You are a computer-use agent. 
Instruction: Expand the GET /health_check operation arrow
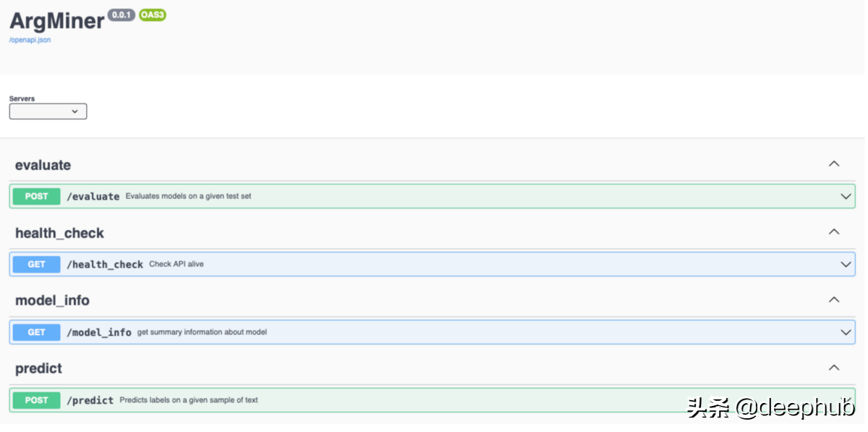tap(846, 264)
